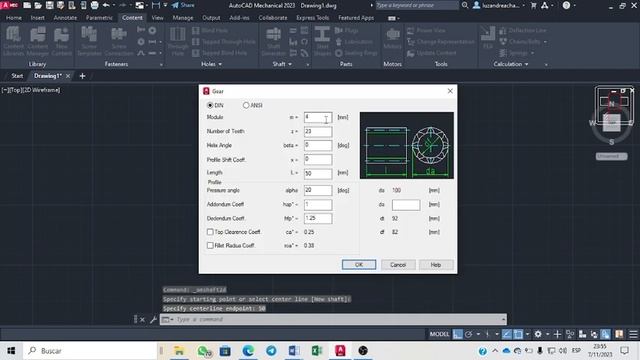
Task: Close the Gear dialog window
Action: 450,91
